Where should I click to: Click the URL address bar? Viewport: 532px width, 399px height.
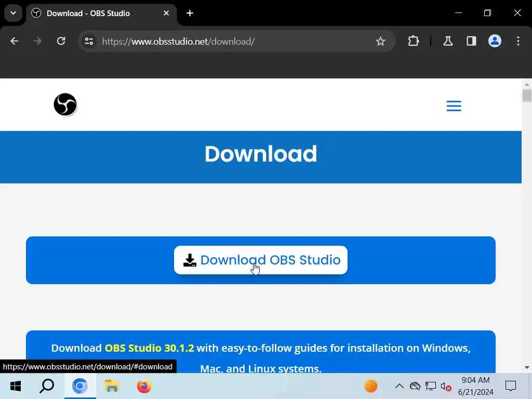[237, 42]
